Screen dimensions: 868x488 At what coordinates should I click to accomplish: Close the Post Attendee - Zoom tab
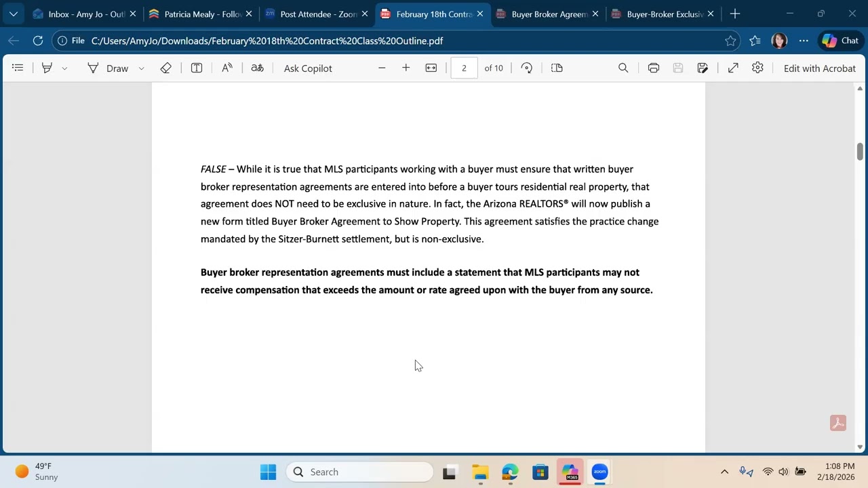click(x=364, y=14)
